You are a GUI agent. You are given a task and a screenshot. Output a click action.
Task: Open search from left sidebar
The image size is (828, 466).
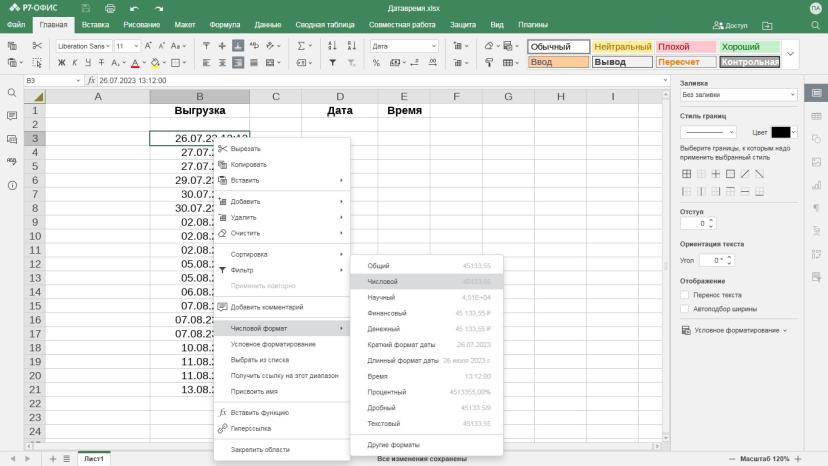[x=12, y=93]
